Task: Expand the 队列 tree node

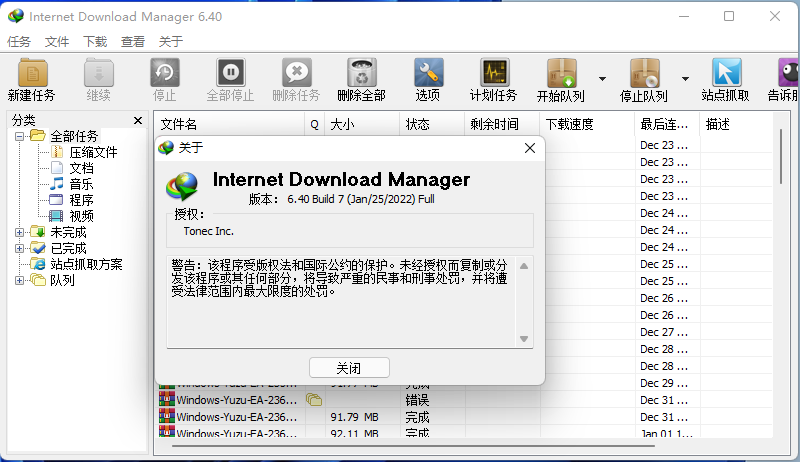Action: point(19,280)
